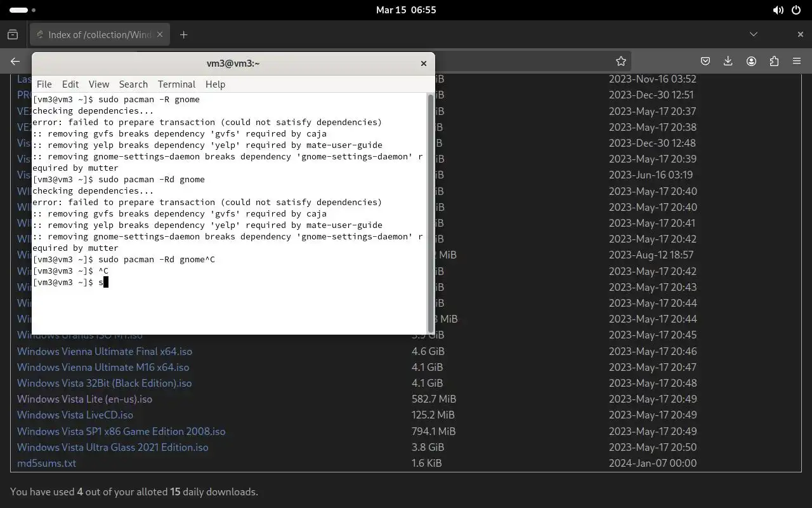812x508 pixels.
Task: Bookmark this page with the star icon
Action: 621,61
